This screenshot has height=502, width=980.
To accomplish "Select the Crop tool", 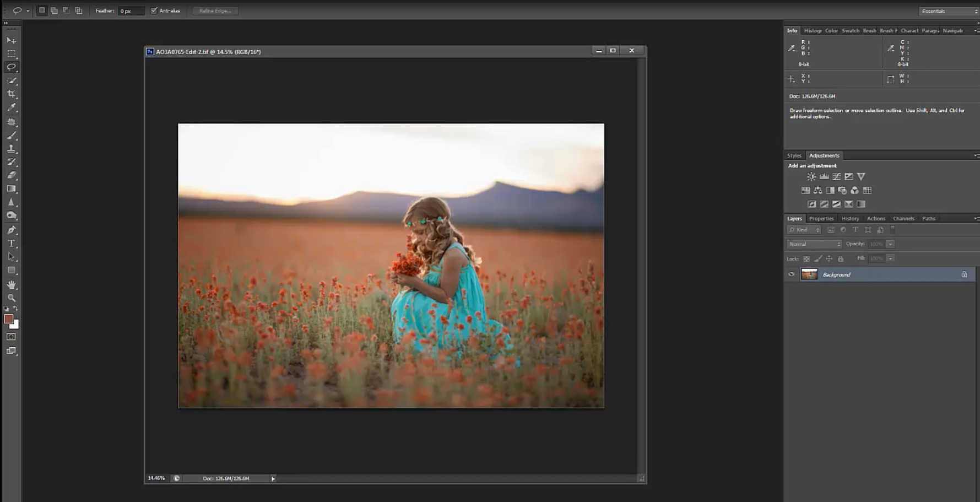I will [x=11, y=94].
